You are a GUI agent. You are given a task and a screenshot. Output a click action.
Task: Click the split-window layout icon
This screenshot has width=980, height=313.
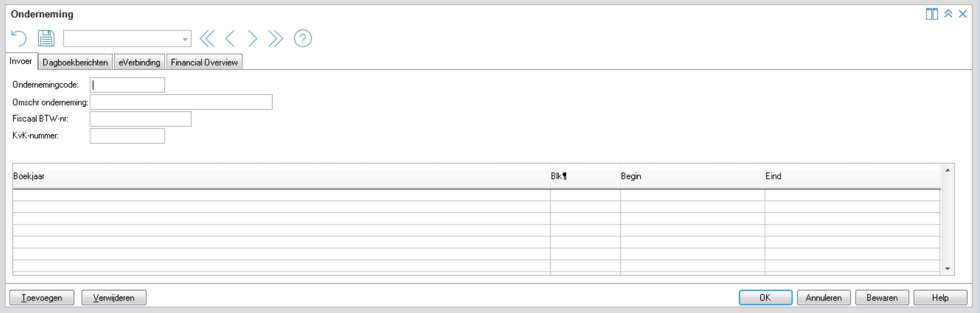pos(932,14)
